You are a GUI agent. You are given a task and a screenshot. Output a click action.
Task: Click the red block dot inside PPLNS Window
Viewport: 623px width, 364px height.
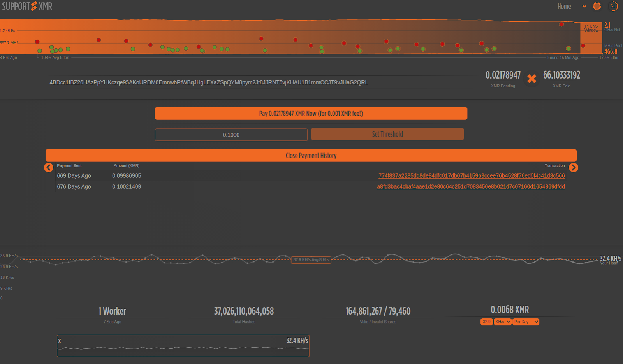583,45
